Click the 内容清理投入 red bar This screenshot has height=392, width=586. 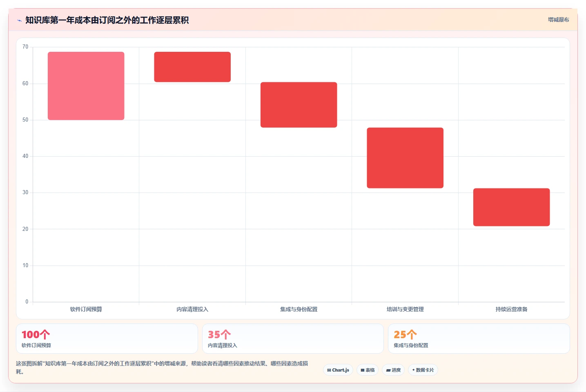pyautogui.click(x=192, y=67)
